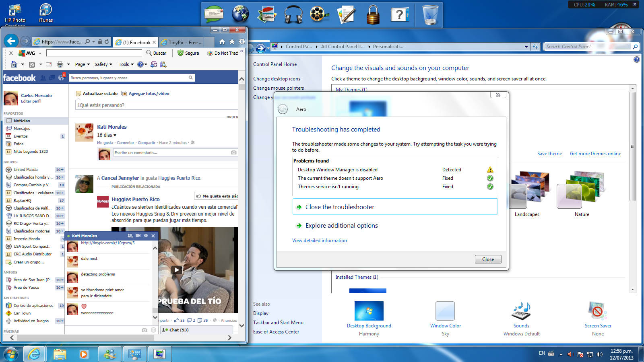Open the favorites star in Internet Explorer

232,41
